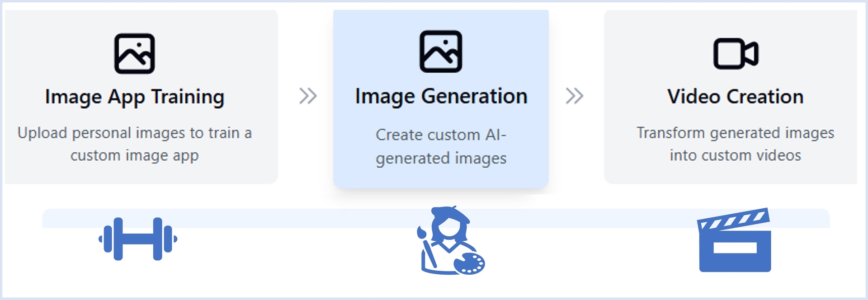The height and width of the screenshot is (300, 868).
Task: Click the picture icon above Image Generation
Action: (x=441, y=52)
